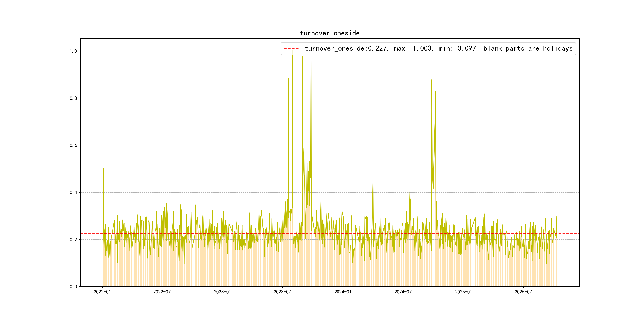Click the 0.8 y-axis tick label
Screen dimensions: 644x322
[73, 98]
